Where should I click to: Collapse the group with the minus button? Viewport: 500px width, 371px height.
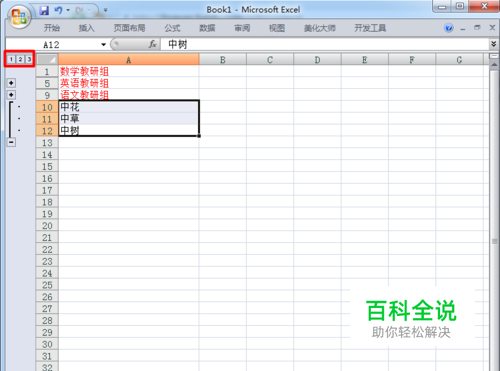click(x=11, y=142)
